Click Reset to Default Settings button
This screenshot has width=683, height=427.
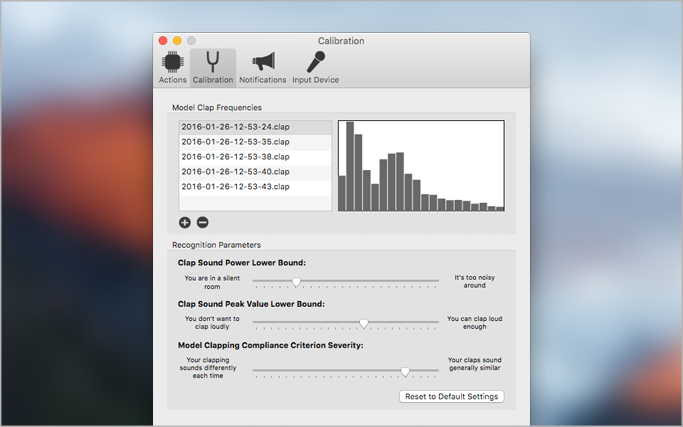pyautogui.click(x=452, y=396)
